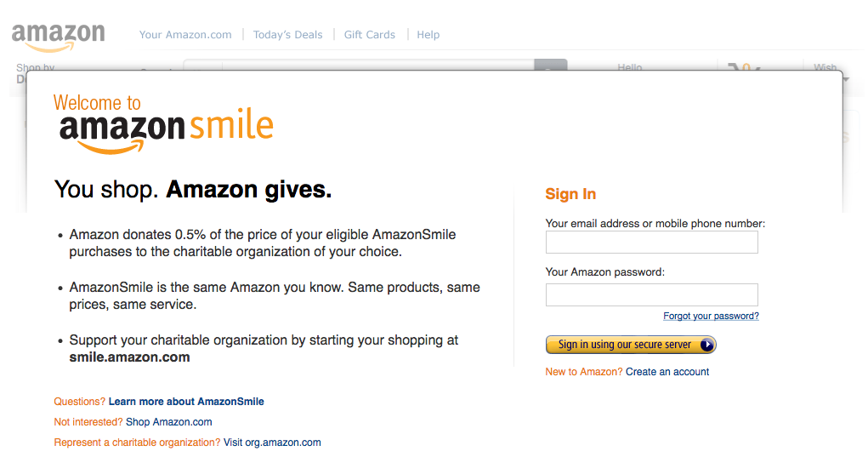
Task: Click the Amazon logo in header
Action: (58, 37)
